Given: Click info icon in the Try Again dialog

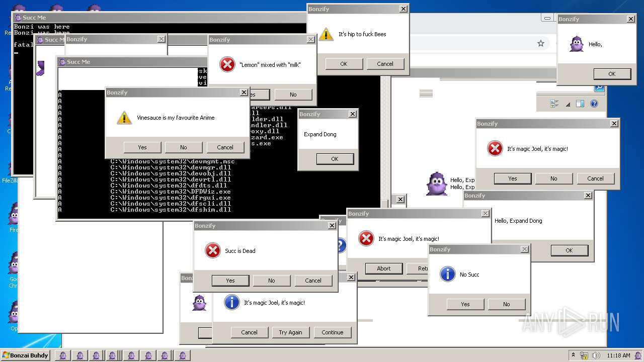Looking at the screenshot, I should click(x=231, y=302).
